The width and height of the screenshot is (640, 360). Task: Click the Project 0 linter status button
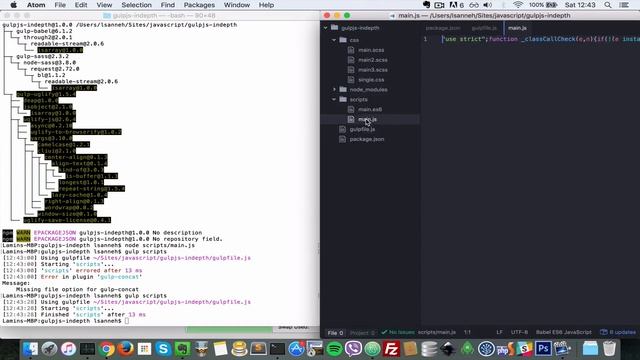(x=362, y=333)
